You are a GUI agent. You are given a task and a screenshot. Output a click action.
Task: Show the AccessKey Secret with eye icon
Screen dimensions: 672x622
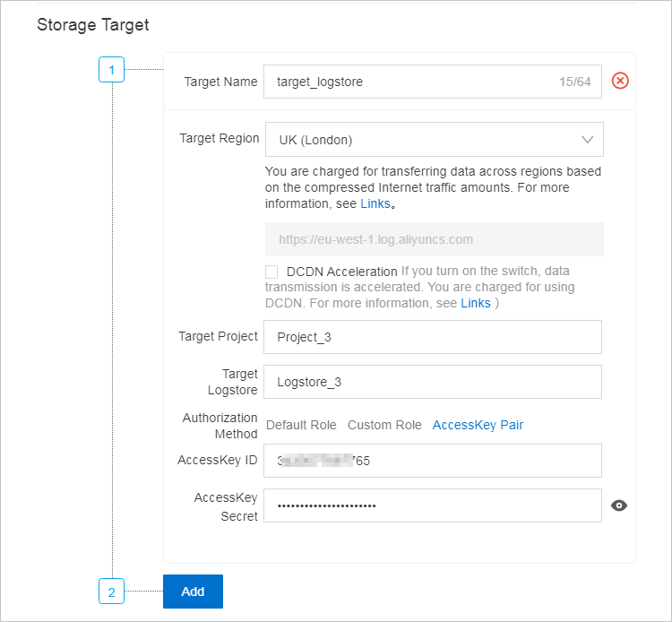tap(618, 505)
